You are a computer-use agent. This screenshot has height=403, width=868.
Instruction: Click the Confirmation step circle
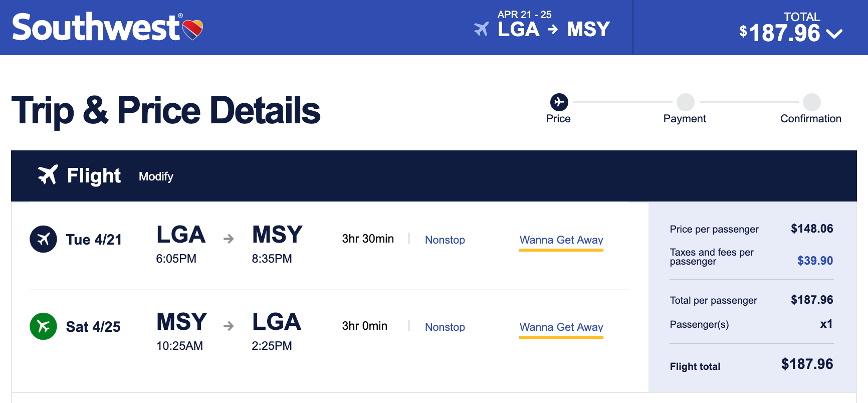[x=811, y=102]
